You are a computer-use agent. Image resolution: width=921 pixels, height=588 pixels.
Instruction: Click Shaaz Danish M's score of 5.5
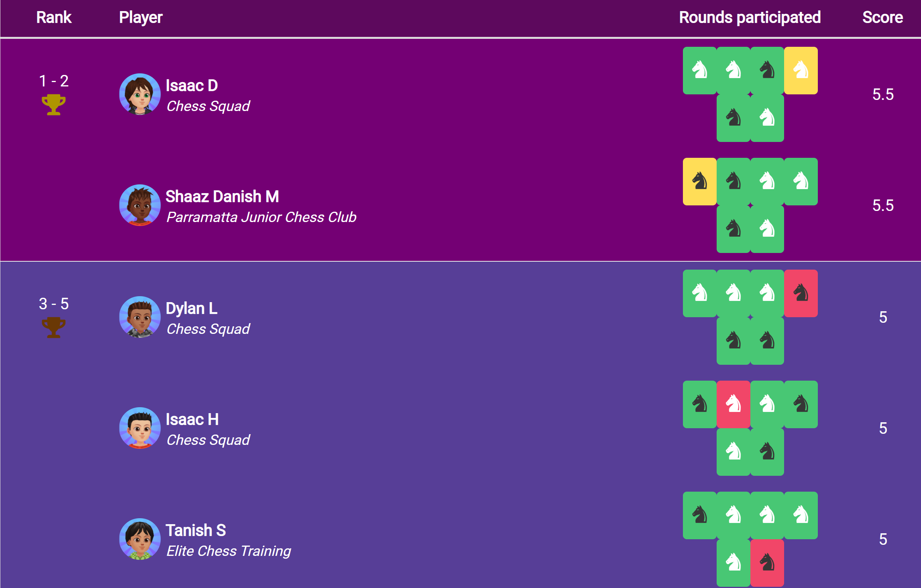click(x=883, y=205)
